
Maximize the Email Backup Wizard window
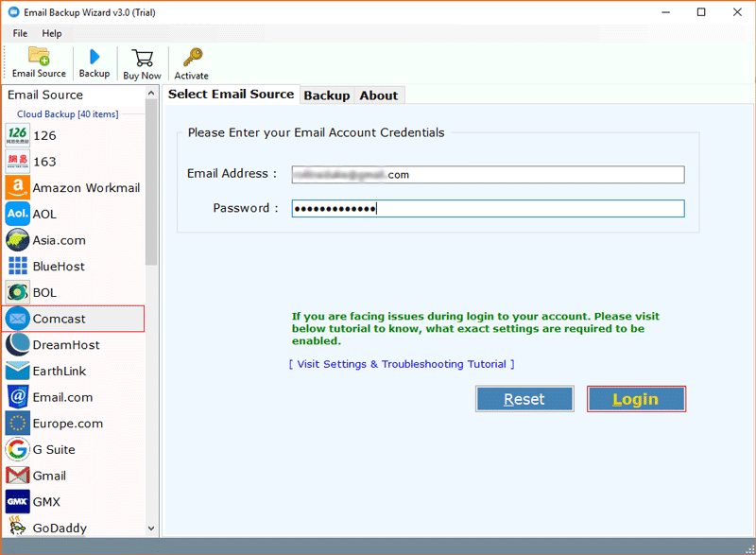click(x=701, y=12)
